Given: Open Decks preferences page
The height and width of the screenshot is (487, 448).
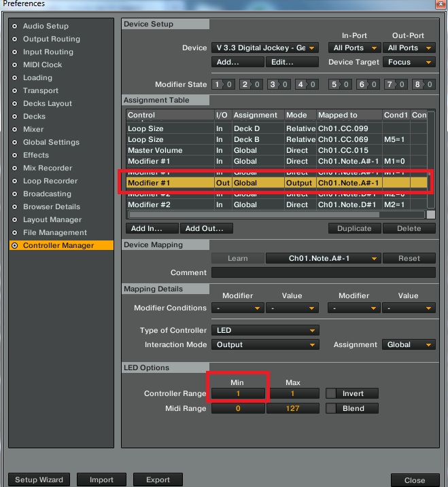Looking at the screenshot, I should click(34, 116).
